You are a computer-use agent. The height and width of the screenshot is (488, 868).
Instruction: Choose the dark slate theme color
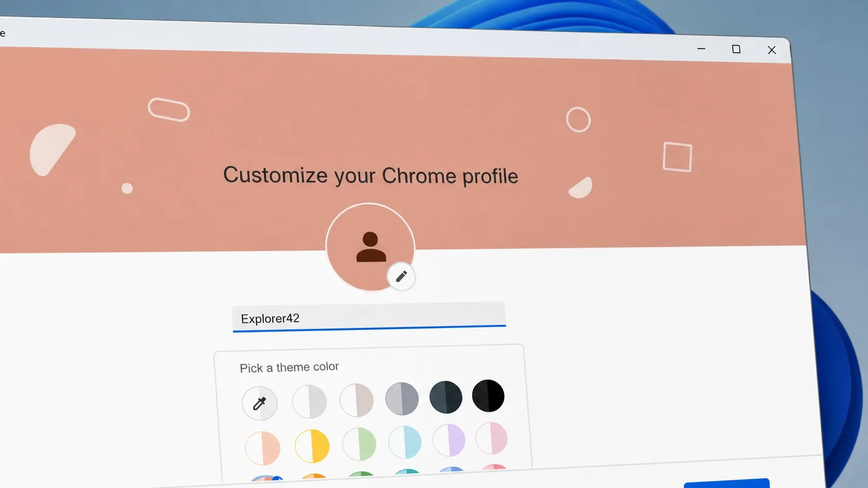(446, 397)
